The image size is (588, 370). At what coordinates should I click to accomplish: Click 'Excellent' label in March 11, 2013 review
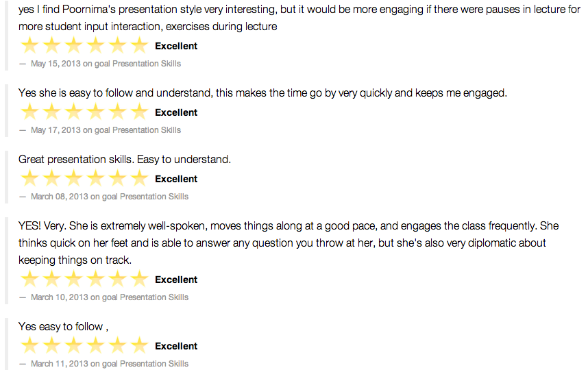coord(176,346)
